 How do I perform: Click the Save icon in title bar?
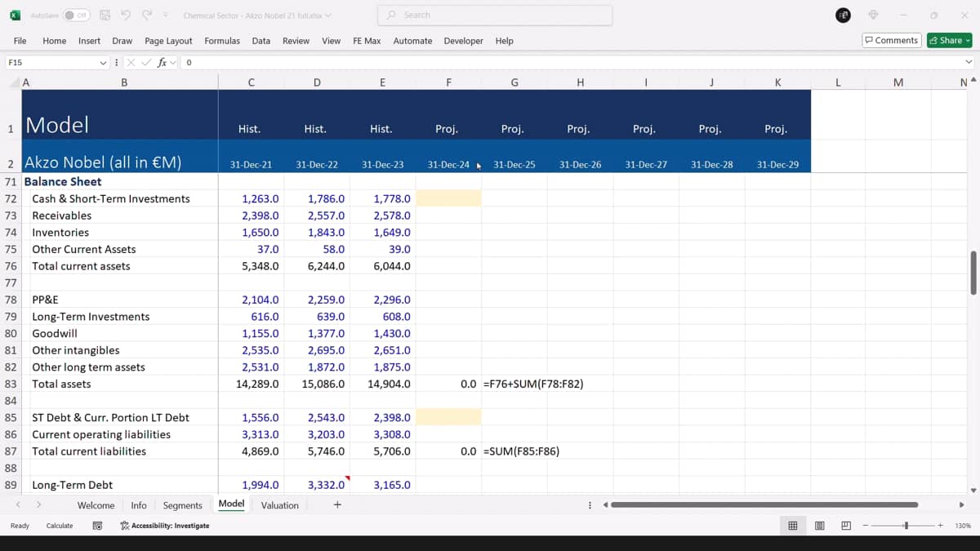click(105, 16)
